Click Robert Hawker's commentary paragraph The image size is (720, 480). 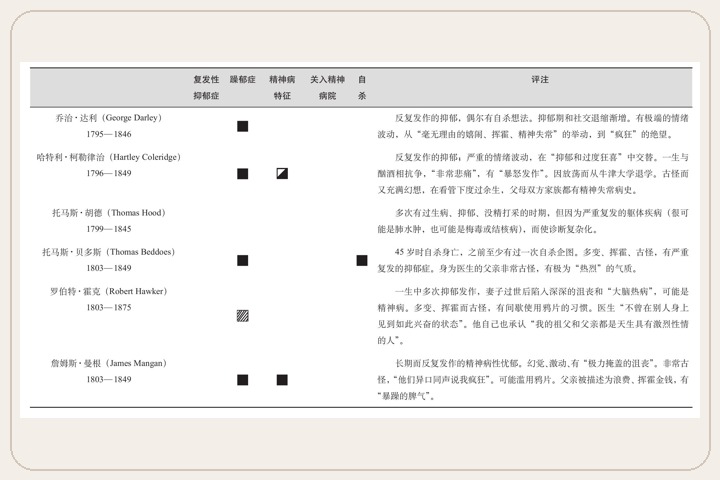click(x=533, y=316)
